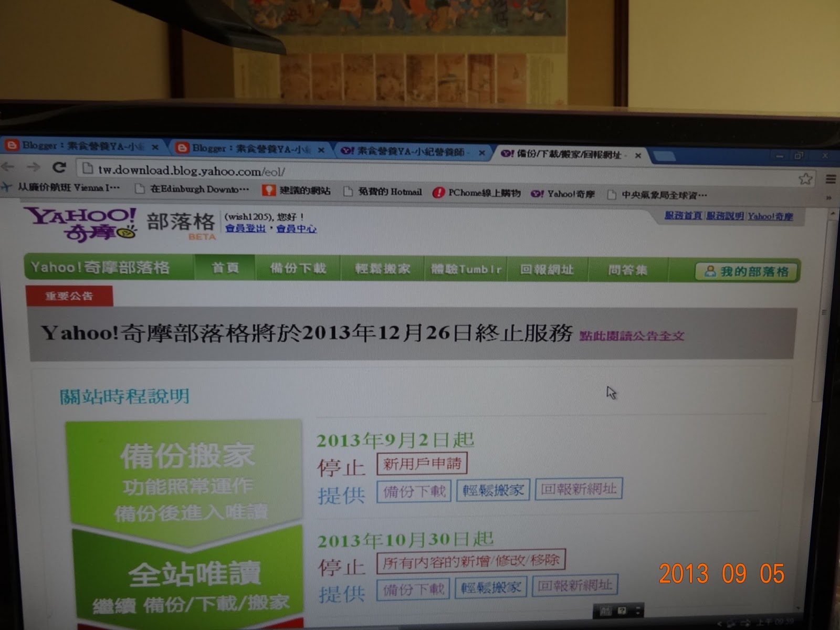
Task: Select the 首頁 menu item
Action: point(225,268)
